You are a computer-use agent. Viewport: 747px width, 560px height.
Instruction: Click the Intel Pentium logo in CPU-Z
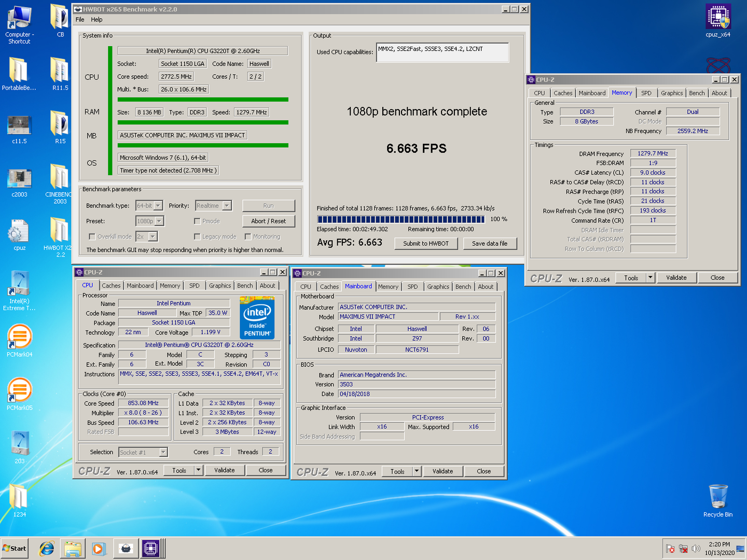click(x=257, y=317)
